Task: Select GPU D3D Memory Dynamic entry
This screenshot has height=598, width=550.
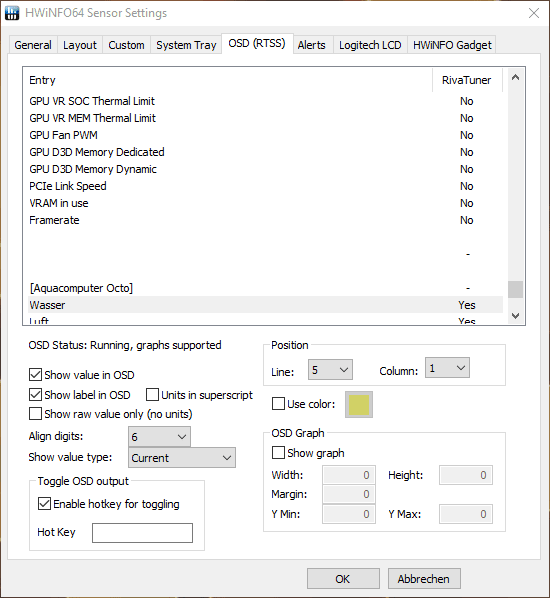Action: point(265,169)
